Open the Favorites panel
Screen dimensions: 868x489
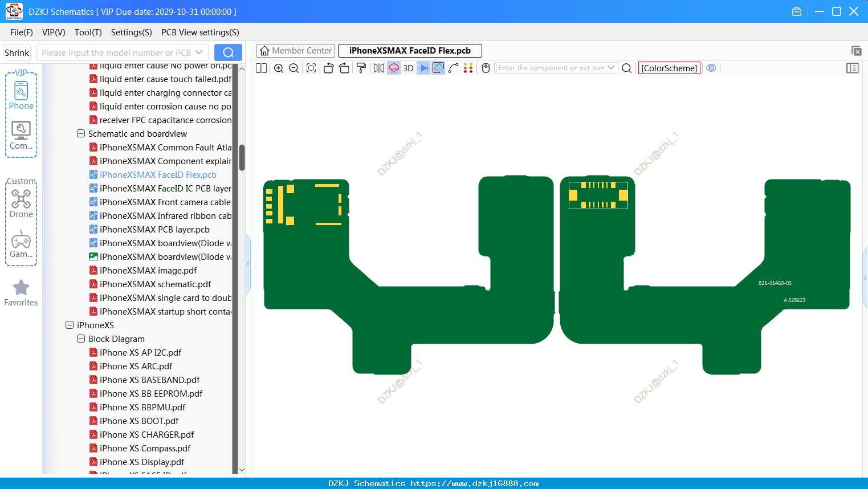click(21, 293)
